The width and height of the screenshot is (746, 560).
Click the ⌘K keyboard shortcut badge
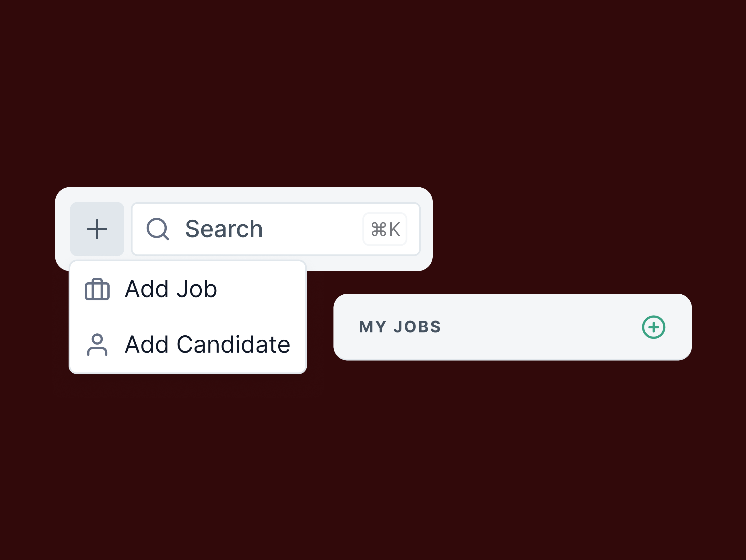[385, 229]
